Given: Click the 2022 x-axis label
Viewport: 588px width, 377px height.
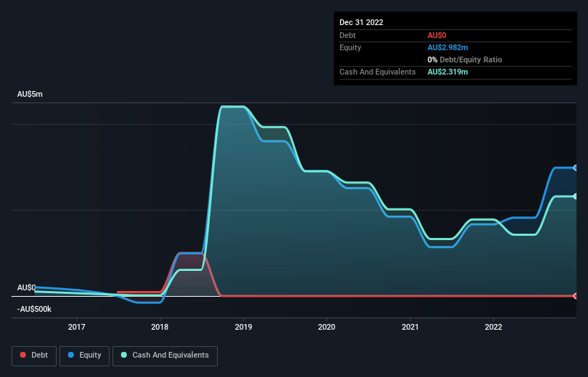Looking at the screenshot, I should (493, 327).
